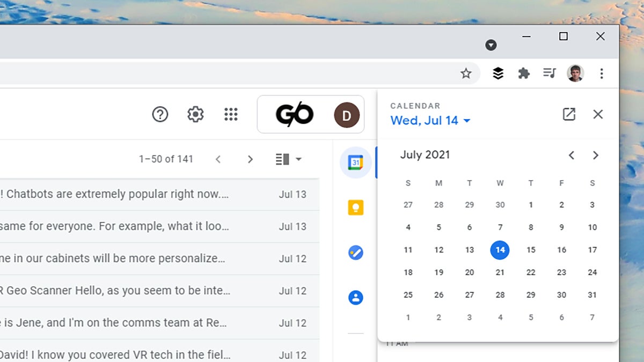Open Calendar in a new tab
Image resolution: width=644 pixels, height=362 pixels.
569,114
